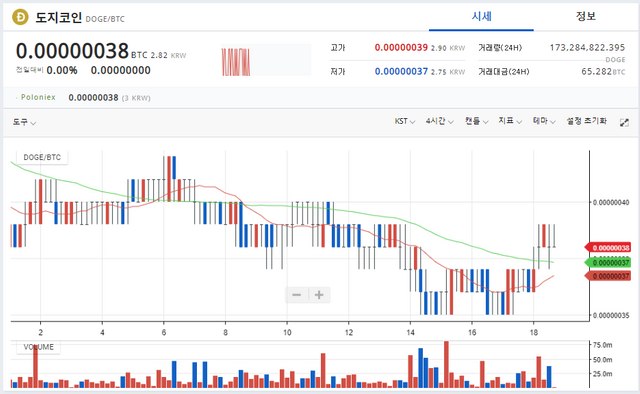Click the DOGE/BTC pair label in header
This screenshot has height=394, width=640.
click(105, 19)
